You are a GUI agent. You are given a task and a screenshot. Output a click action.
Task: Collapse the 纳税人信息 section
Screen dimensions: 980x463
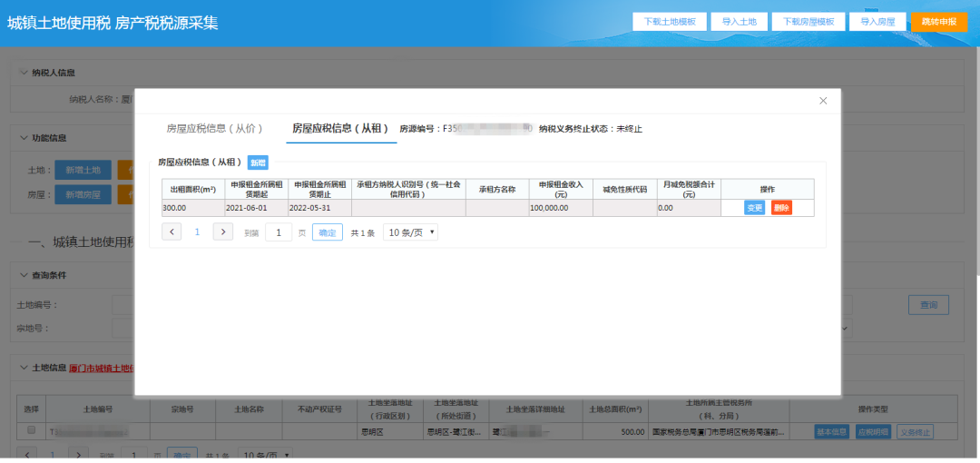(24, 73)
